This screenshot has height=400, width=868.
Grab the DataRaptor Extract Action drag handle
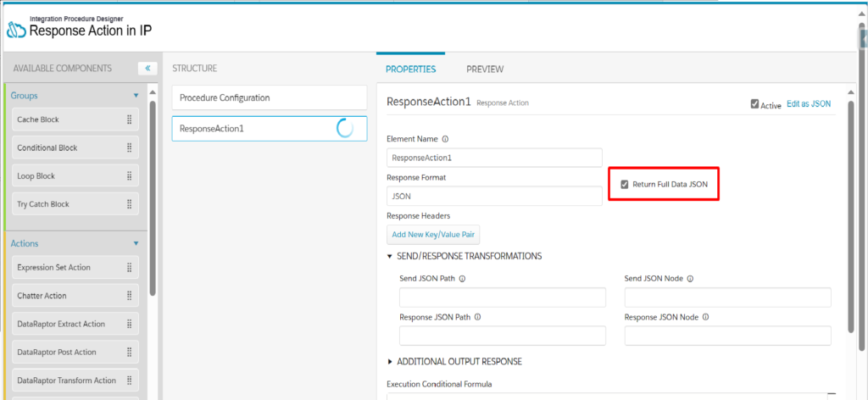tap(129, 324)
